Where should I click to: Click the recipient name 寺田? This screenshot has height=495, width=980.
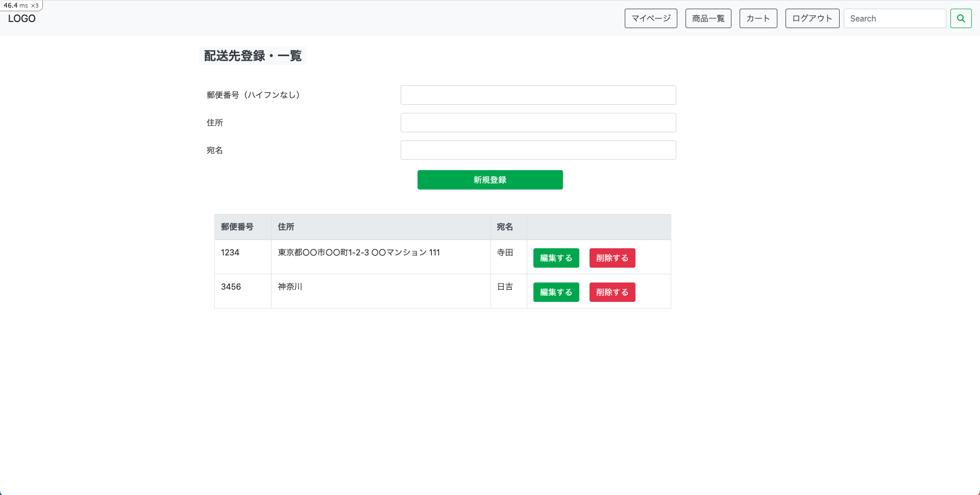505,252
